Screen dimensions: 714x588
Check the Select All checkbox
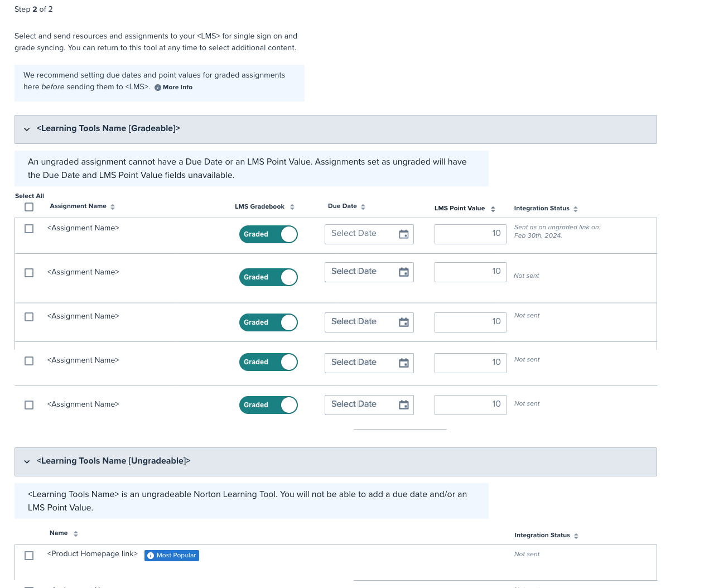click(28, 206)
